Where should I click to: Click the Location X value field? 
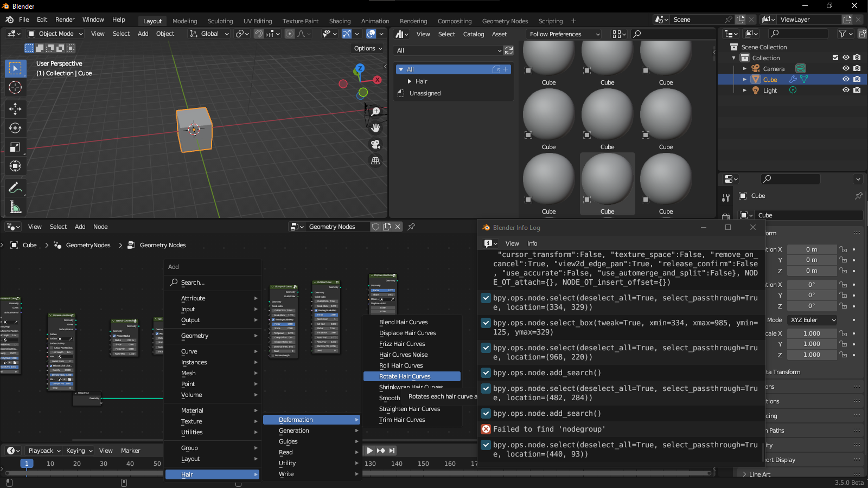click(812, 249)
